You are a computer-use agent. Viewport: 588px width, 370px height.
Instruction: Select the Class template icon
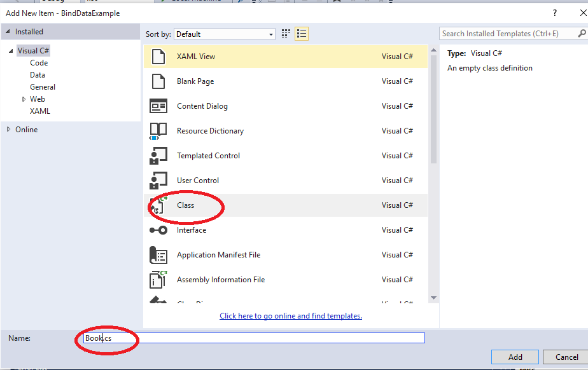[x=158, y=205]
